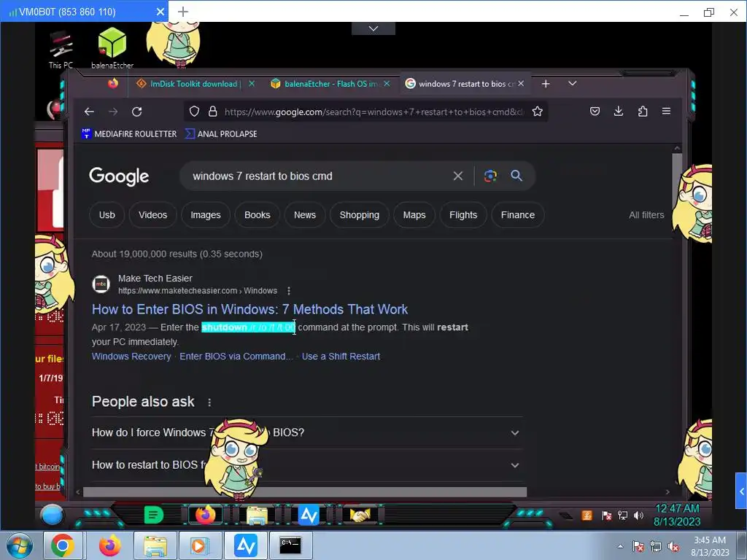Open the balenaEtcher desktop icon
The width and height of the screenshot is (747, 560).
tap(112, 47)
